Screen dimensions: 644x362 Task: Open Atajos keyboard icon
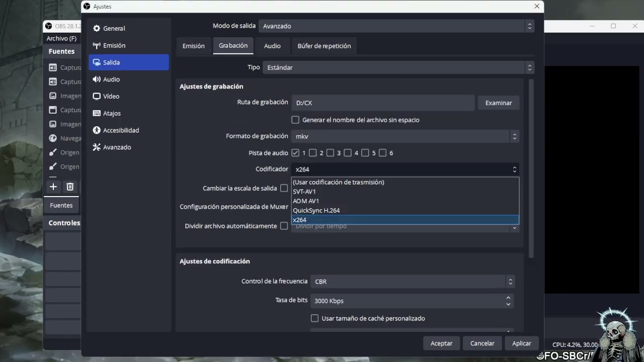[x=97, y=113]
